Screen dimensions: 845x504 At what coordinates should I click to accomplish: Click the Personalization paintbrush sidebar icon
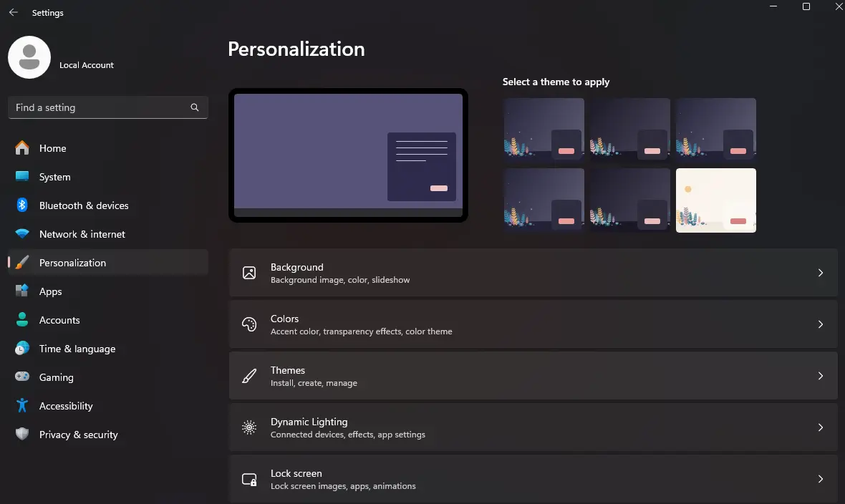[22, 263]
